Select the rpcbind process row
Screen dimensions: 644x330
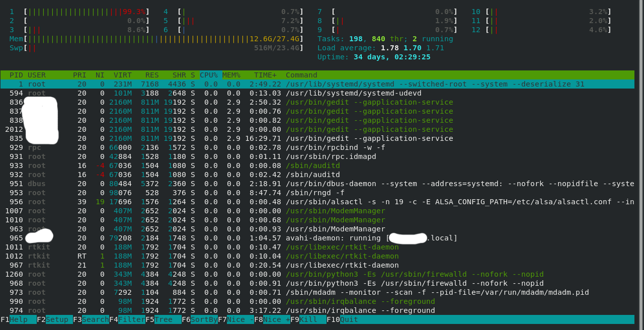[x=317, y=147]
